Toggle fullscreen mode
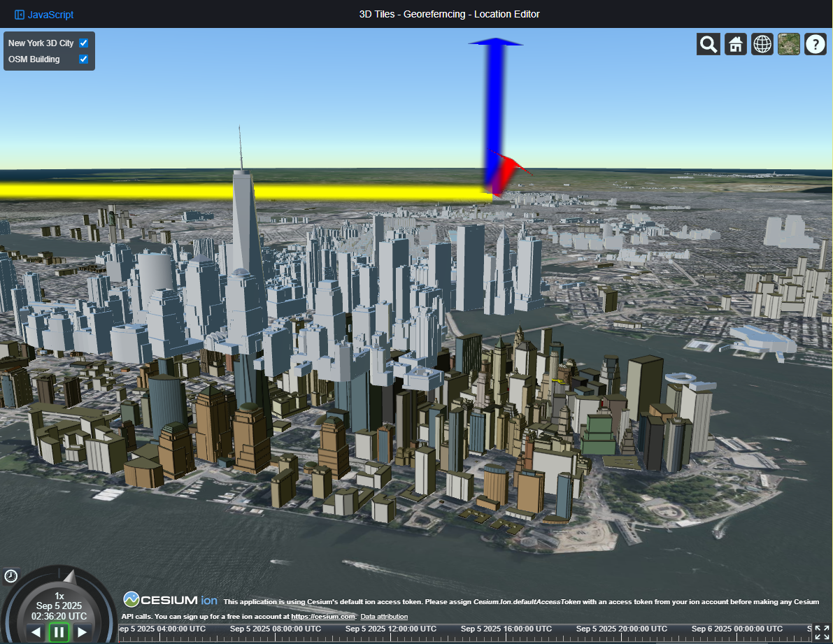Screen dimensions: 833x644 [x=822, y=632]
